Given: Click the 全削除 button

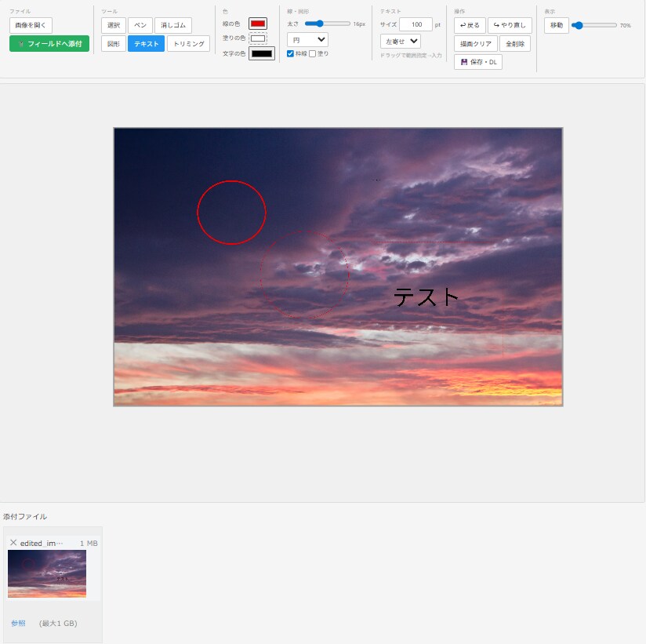Looking at the screenshot, I should (x=515, y=44).
